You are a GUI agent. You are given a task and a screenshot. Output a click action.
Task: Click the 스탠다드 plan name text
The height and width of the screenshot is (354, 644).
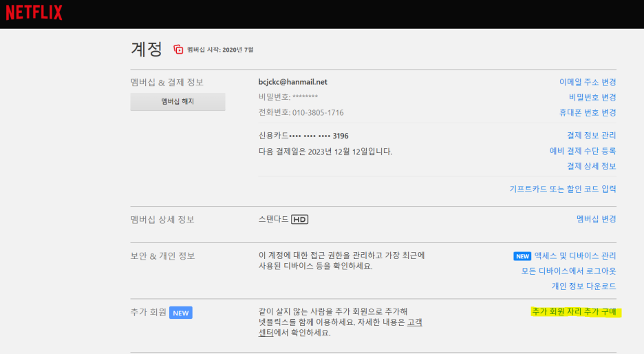tap(274, 219)
